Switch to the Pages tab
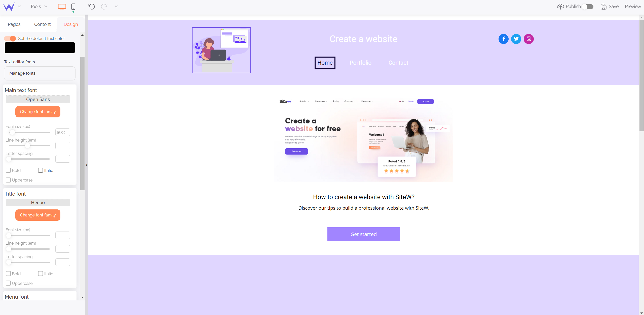 click(14, 24)
